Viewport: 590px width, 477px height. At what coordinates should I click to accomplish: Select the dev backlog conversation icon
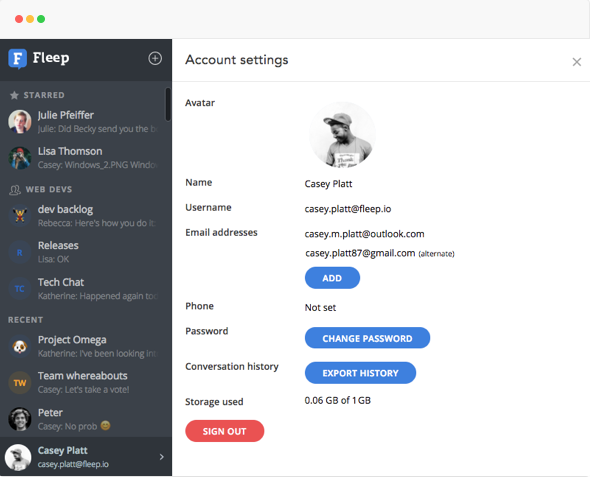20,216
